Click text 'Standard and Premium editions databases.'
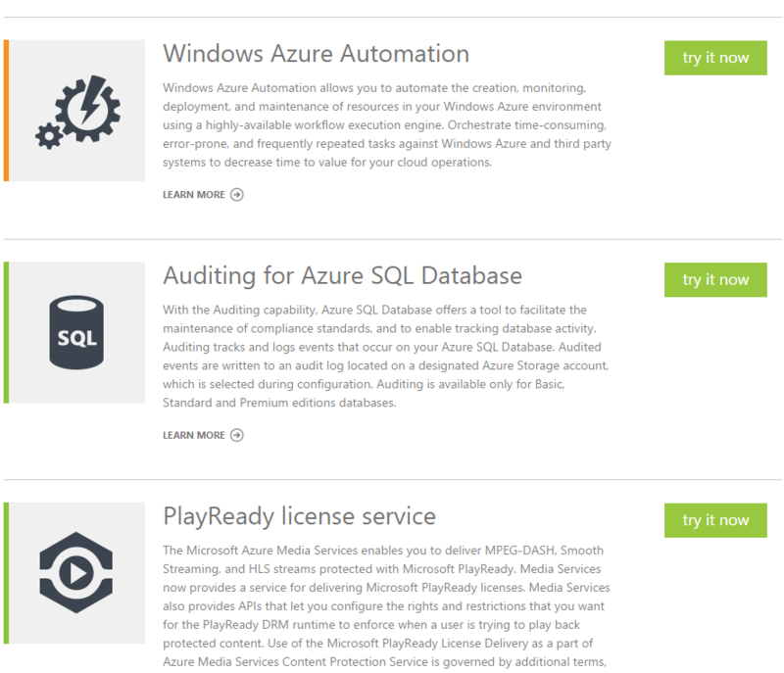784x673 pixels. click(279, 403)
